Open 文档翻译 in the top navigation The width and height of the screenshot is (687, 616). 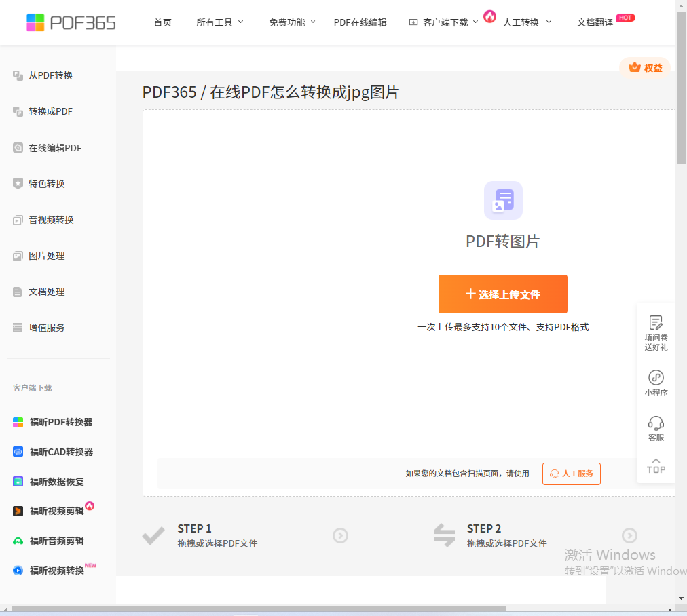point(595,23)
